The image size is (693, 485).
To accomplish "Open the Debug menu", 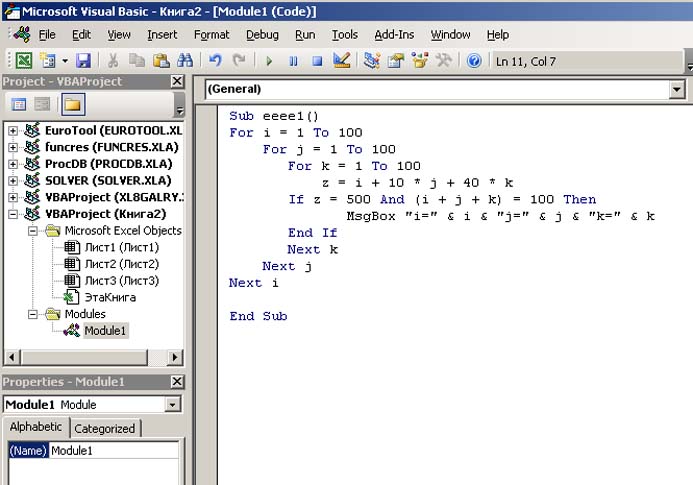I will [262, 35].
